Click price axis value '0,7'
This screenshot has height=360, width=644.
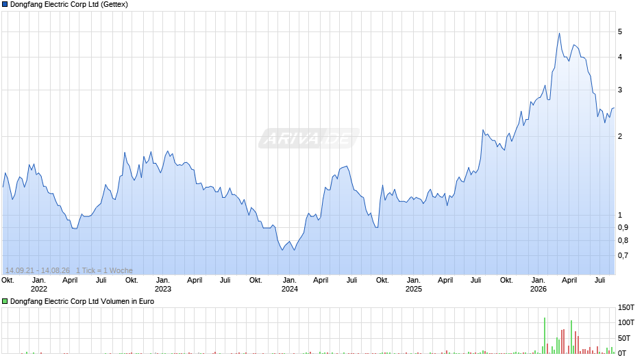(x=623, y=256)
